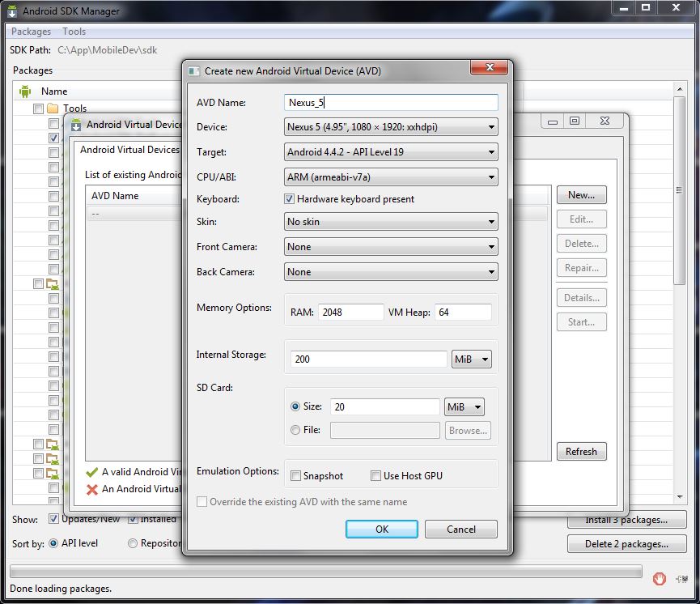Click the Android SDK Manager title bar icon
This screenshot has height=604, width=700.
(x=12, y=11)
